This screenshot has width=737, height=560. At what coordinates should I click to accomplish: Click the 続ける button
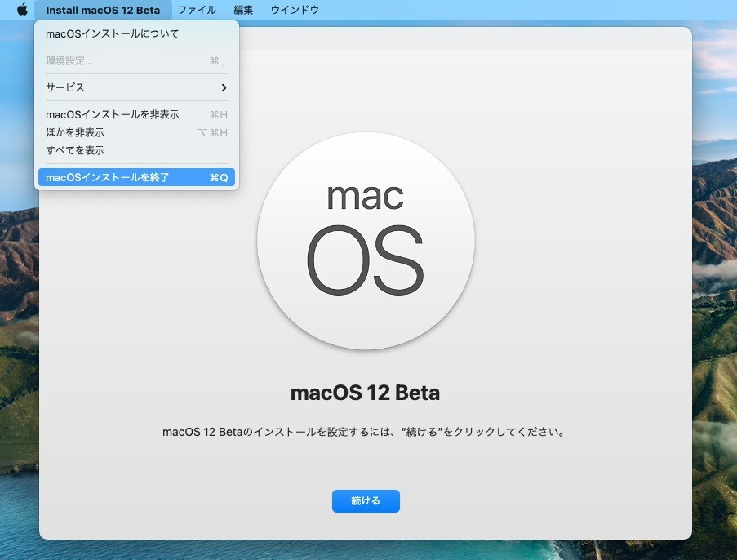tap(366, 500)
